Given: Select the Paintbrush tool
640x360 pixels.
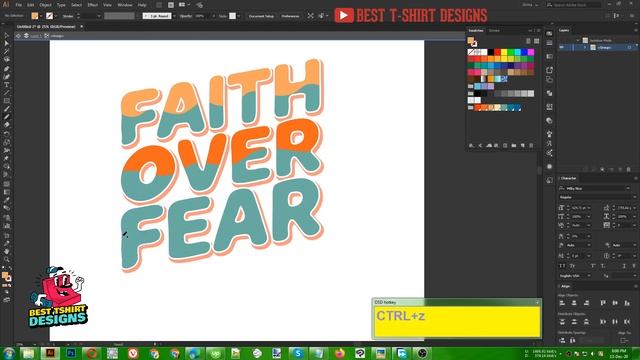Looking at the screenshot, I should tap(7, 109).
